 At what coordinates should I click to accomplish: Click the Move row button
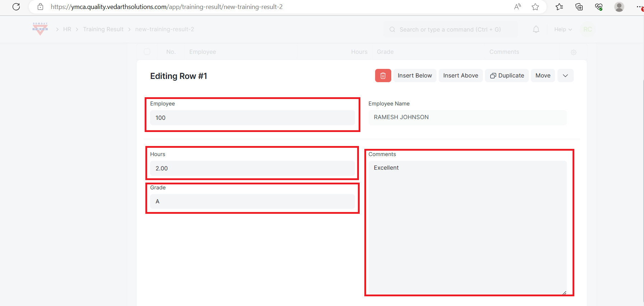(x=543, y=76)
